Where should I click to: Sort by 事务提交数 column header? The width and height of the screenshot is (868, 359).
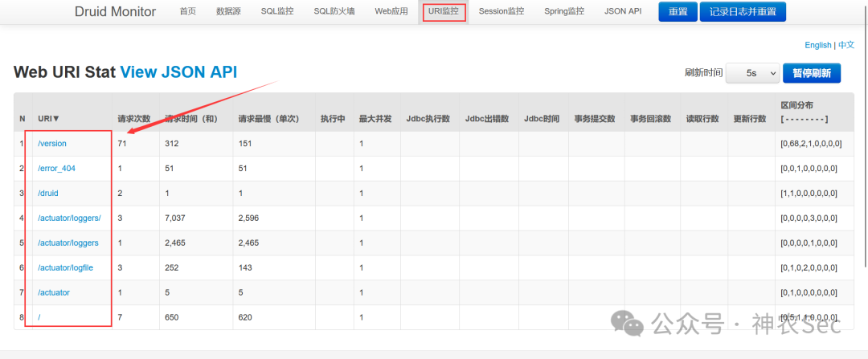tap(595, 118)
